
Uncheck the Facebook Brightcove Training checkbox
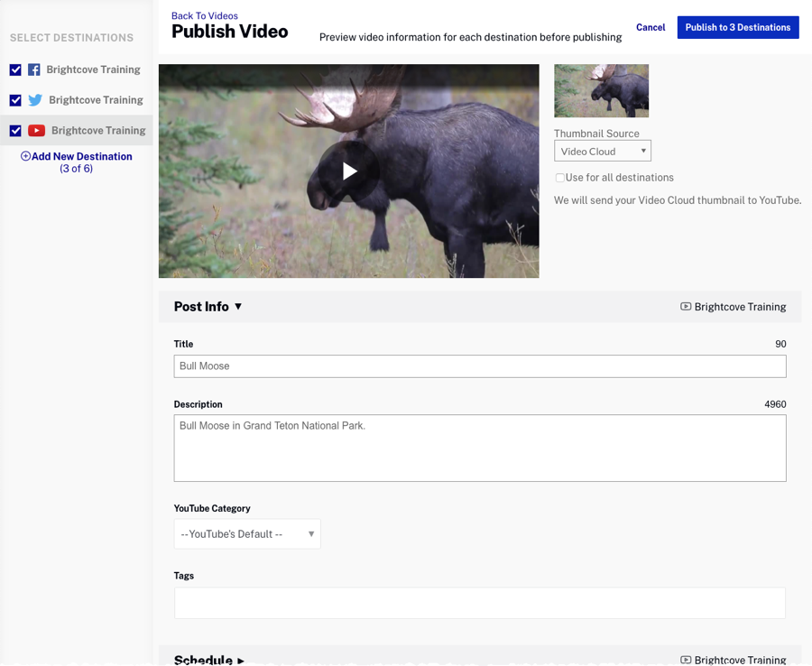click(x=15, y=69)
